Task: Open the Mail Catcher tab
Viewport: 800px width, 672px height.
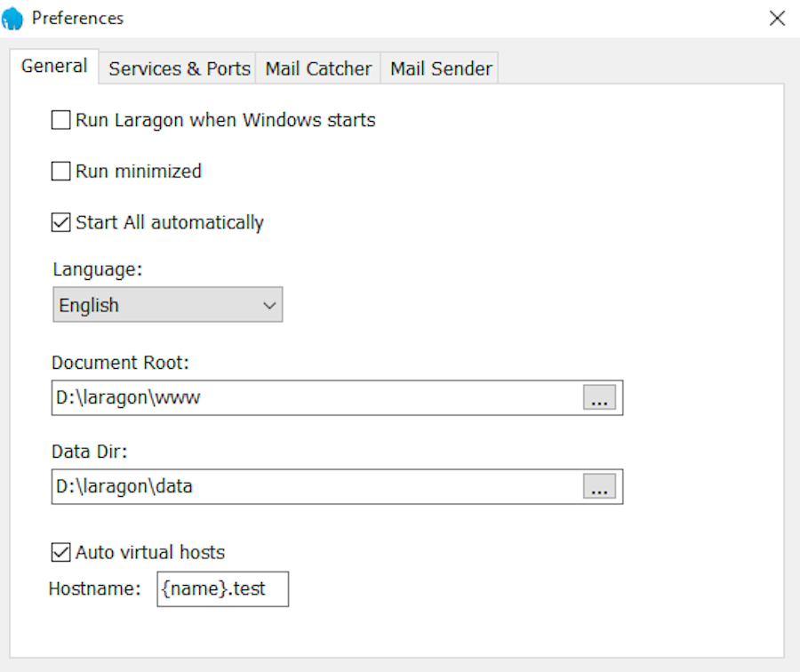Action: click(x=318, y=68)
